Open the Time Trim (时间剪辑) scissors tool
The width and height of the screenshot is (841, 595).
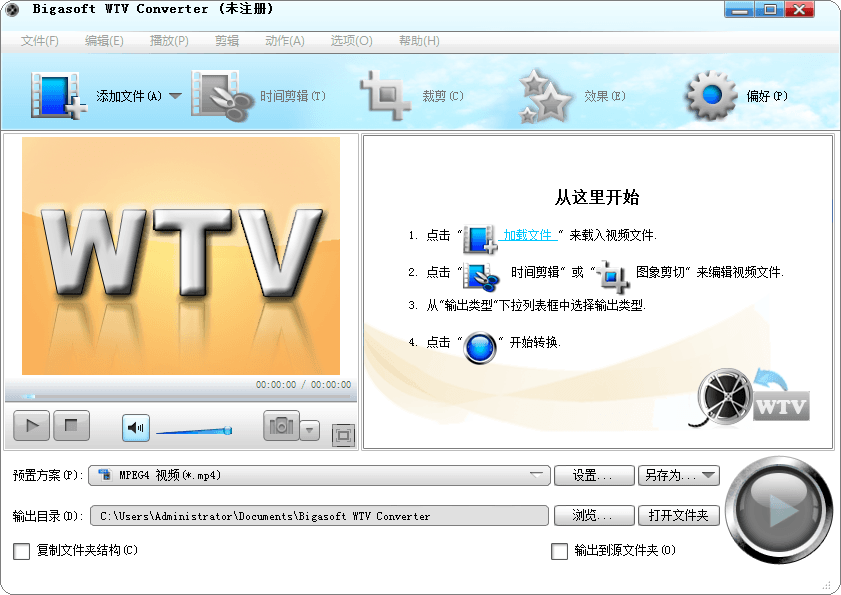(220, 97)
